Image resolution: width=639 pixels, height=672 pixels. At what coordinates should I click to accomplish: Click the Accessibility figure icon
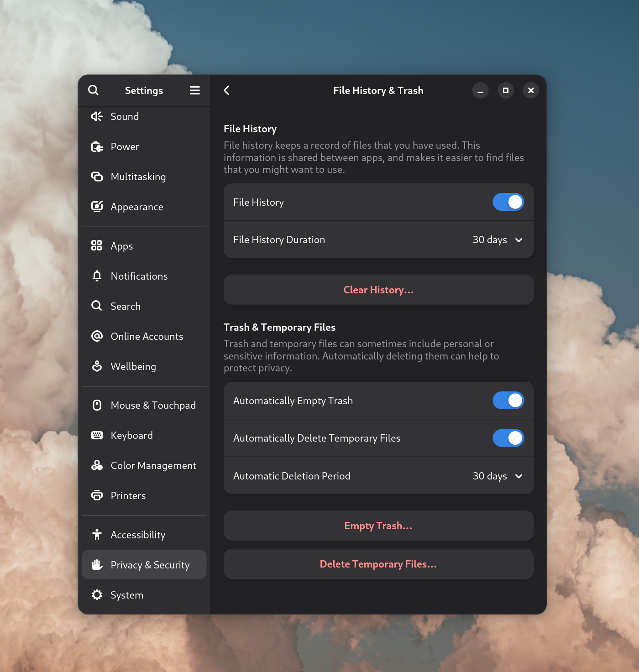tap(97, 535)
